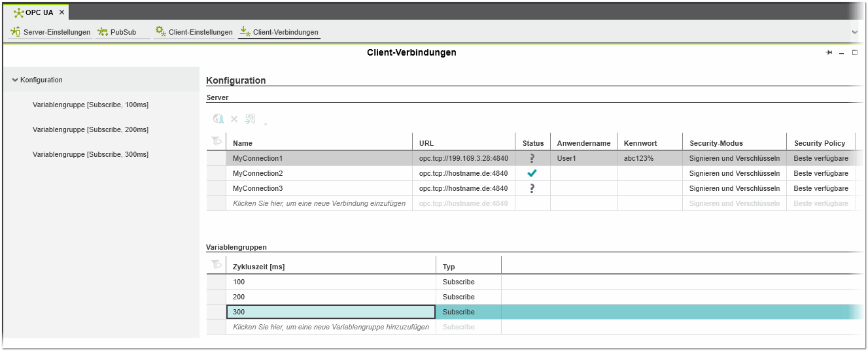
Task: Open the Server-Einstellungen tab
Action: tap(50, 32)
